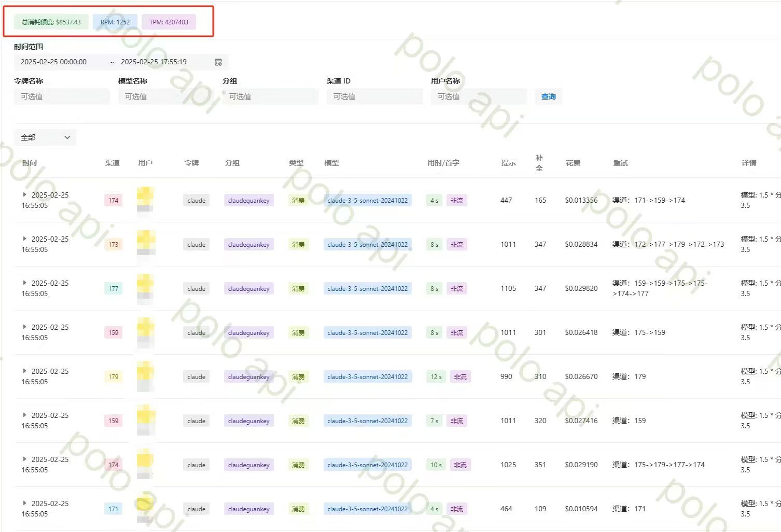Focus the 用户名称 filter input
This screenshot has width=781, height=532.
pos(479,96)
